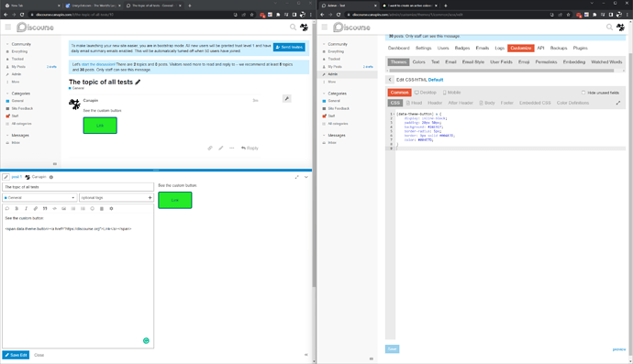
Task: Click the Save Edit button in composer
Action: point(16,355)
